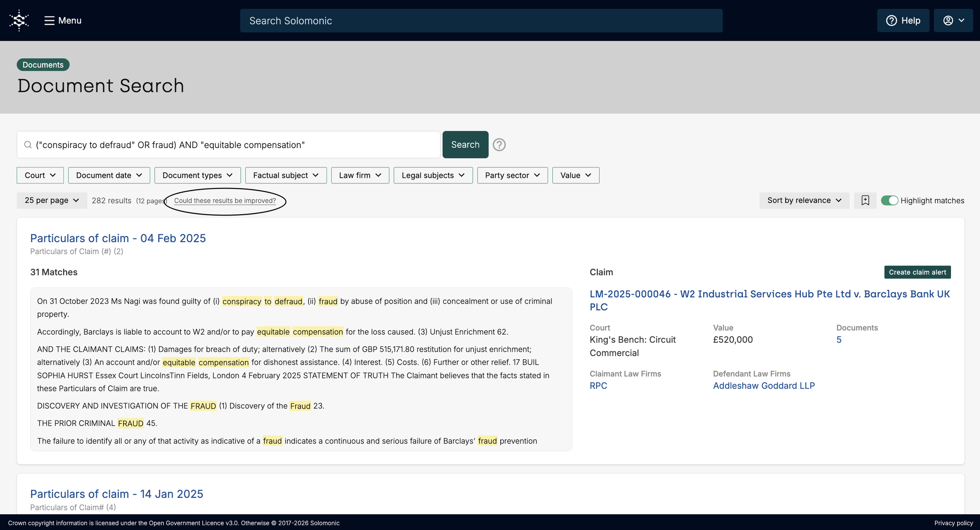Image resolution: width=980 pixels, height=530 pixels.
Task: Change the 25 per page setting
Action: point(52,200)
